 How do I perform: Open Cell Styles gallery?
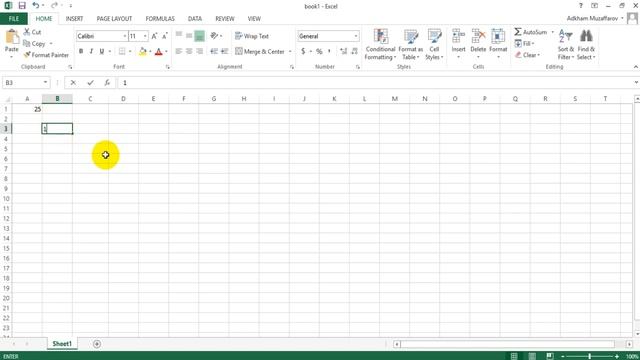point(434,45)
